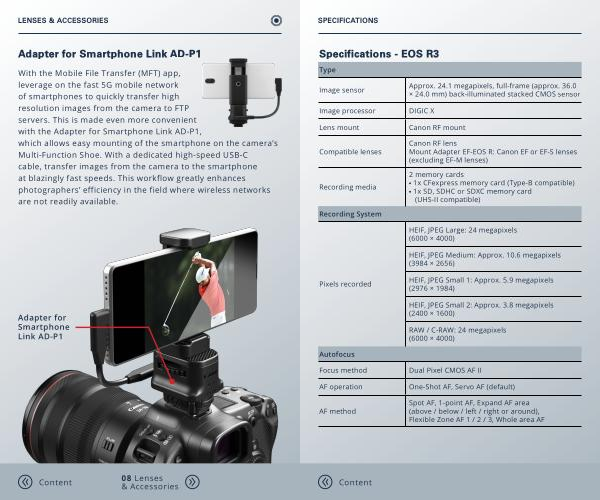
Task: Click the 'Adapter for Smartphone Link AD-P1' heading
Action: pos(109,54)
